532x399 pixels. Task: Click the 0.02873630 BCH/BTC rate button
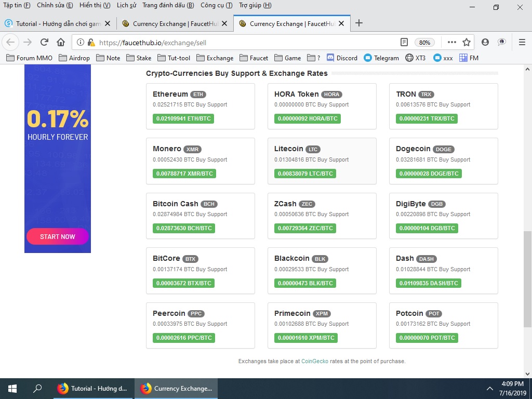pyautogui.click(x=184, y=228)
